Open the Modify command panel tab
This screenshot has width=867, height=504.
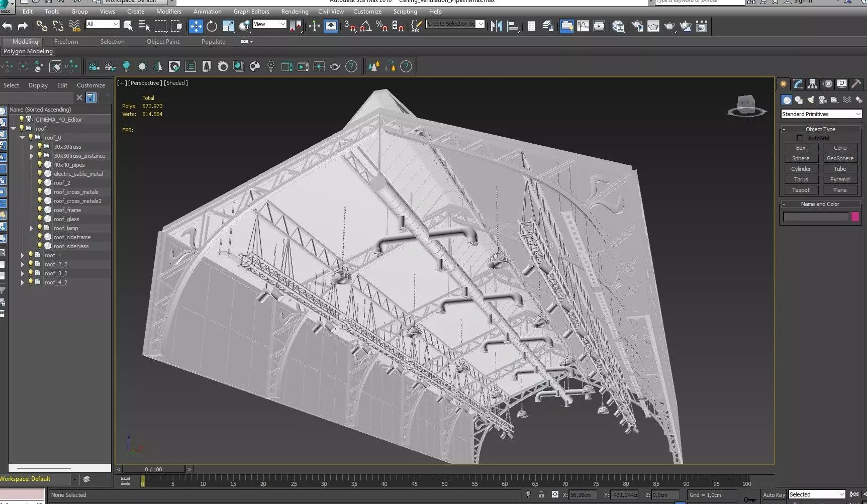point(798,84)
